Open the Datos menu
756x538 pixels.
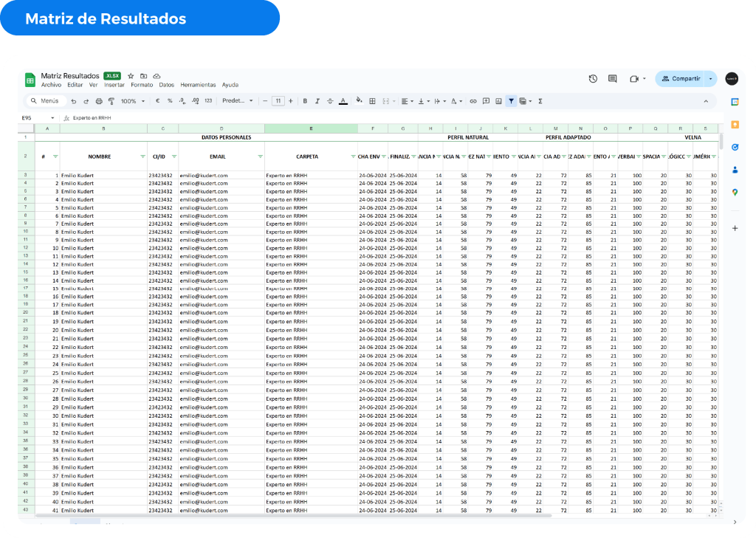click(x=166, y=85)
